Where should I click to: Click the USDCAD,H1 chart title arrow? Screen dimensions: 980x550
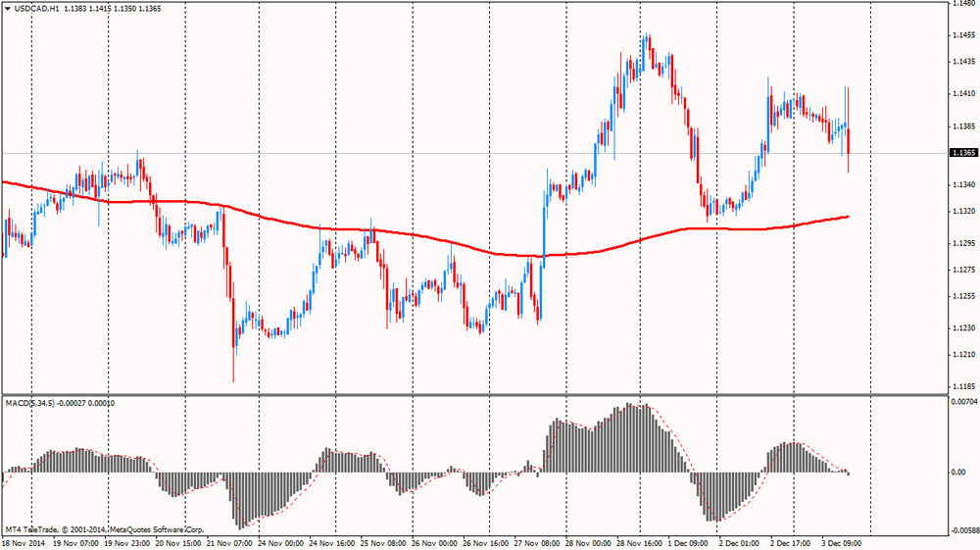8,9
